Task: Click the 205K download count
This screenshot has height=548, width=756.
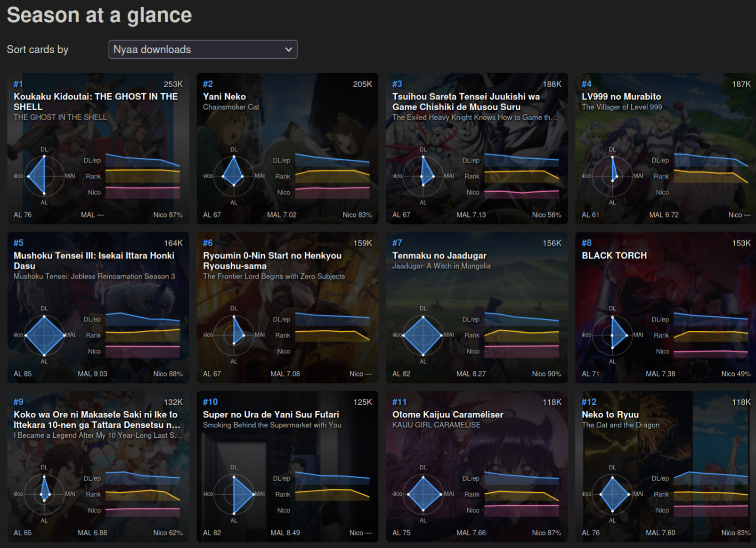Action: pos(362,84)
